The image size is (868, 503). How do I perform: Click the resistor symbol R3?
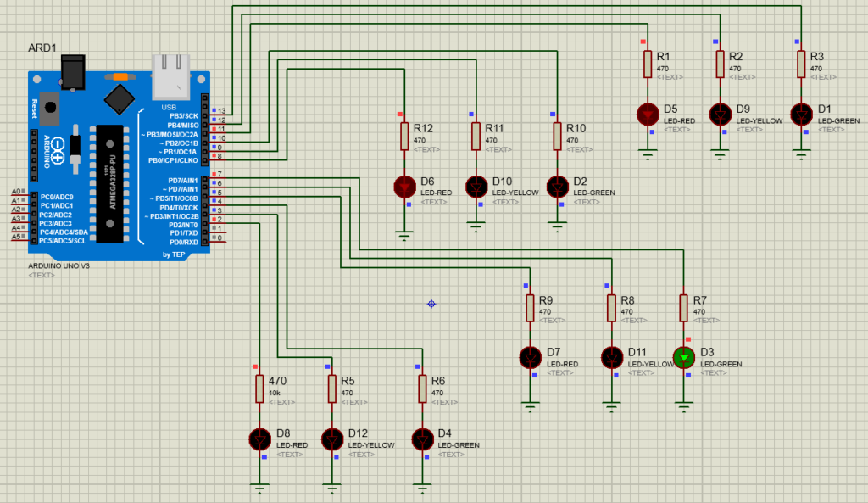pyautogui.click(x=801, y=64)
